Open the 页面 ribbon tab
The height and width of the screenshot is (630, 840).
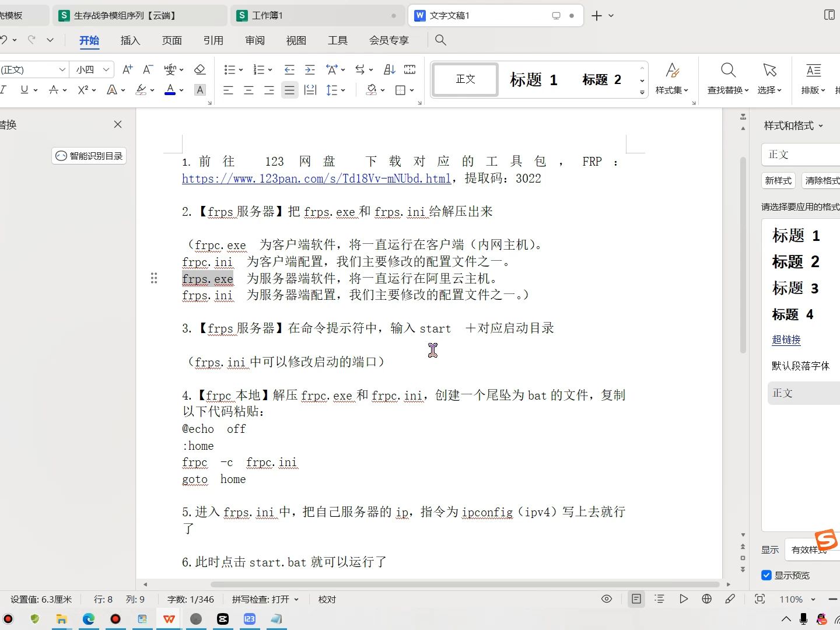[x=171, y=40]
